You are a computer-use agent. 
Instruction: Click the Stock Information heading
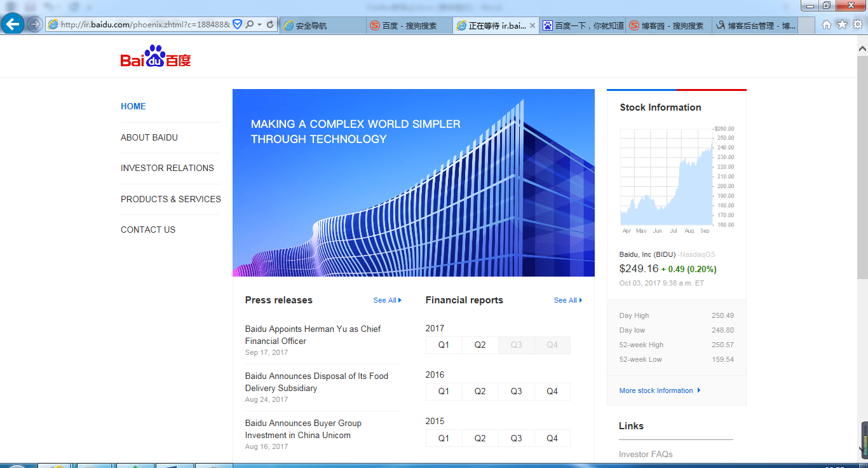(661, 107)
